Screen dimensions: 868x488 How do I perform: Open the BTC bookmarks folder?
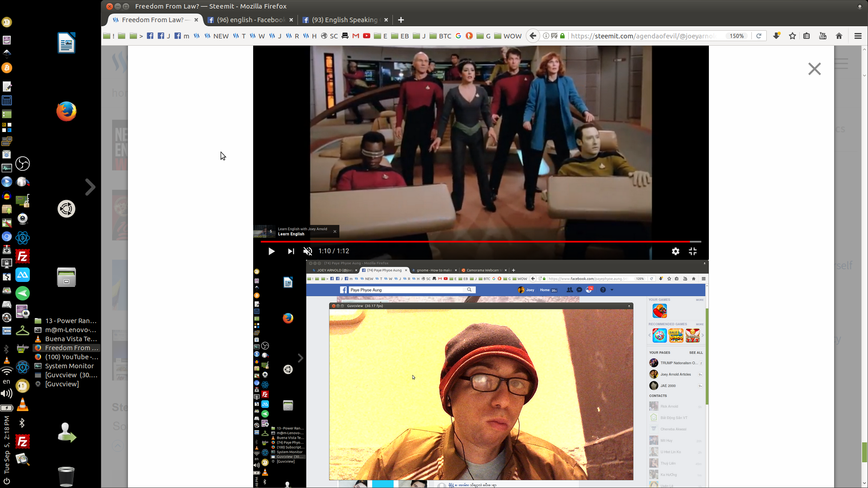tap(440, 36)
